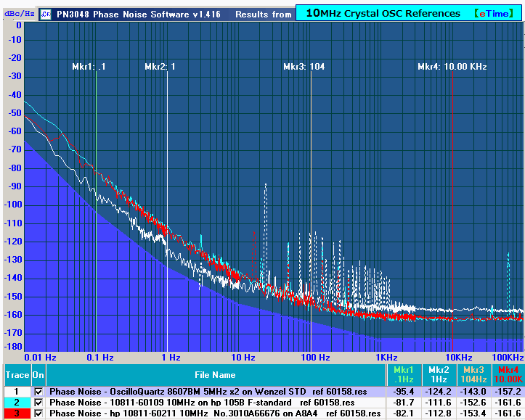Image resolution: width=525 pixels, height=420 pixels.
Task: Click the Mkr1 .1Hz column header
Action: (x=402, y=375)
